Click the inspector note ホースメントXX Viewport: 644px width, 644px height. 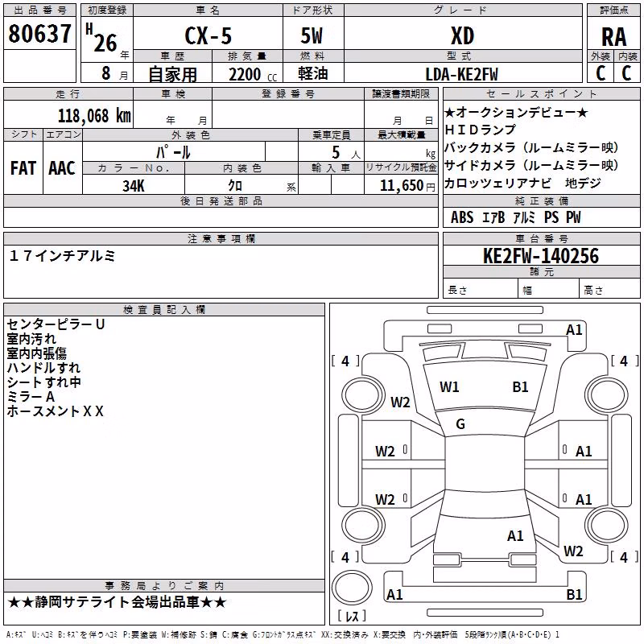[55, 411]
